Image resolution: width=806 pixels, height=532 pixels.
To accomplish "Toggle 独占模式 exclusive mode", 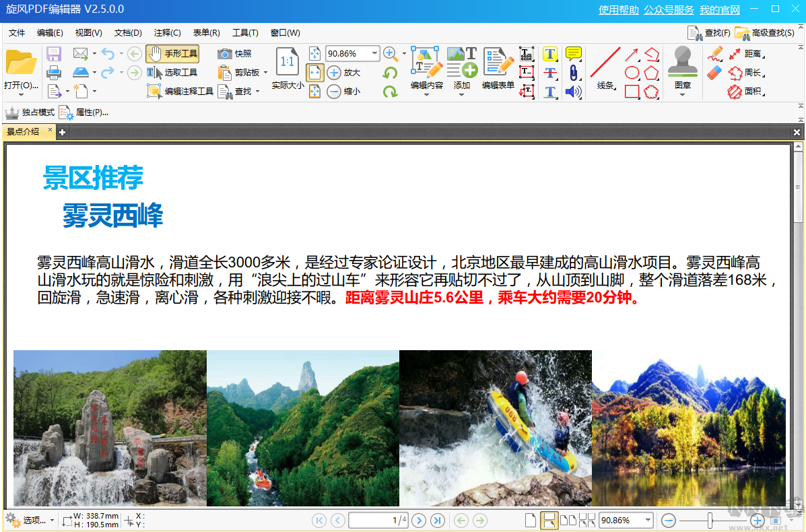I will tap(30, 112).
